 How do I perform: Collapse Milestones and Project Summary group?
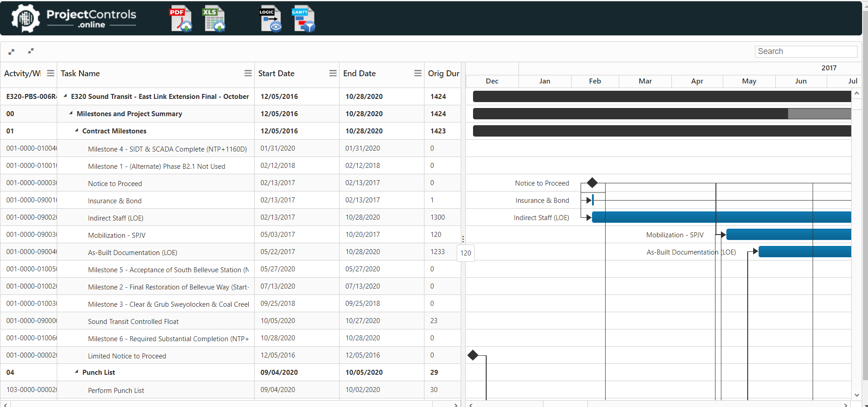[71, 113]
